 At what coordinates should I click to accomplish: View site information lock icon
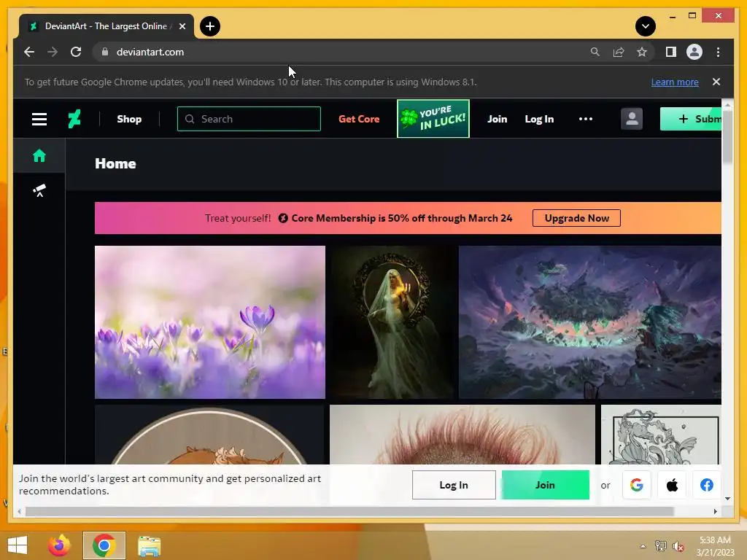105,52
